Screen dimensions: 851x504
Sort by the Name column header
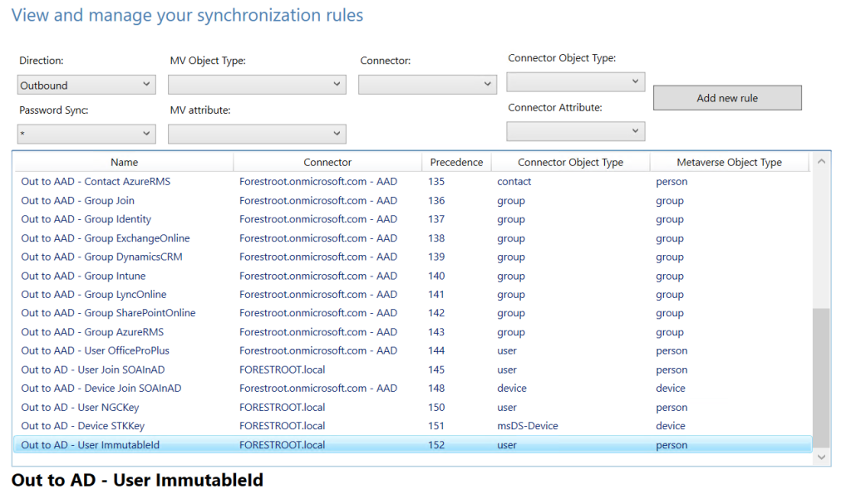click(x=125, y=162)
